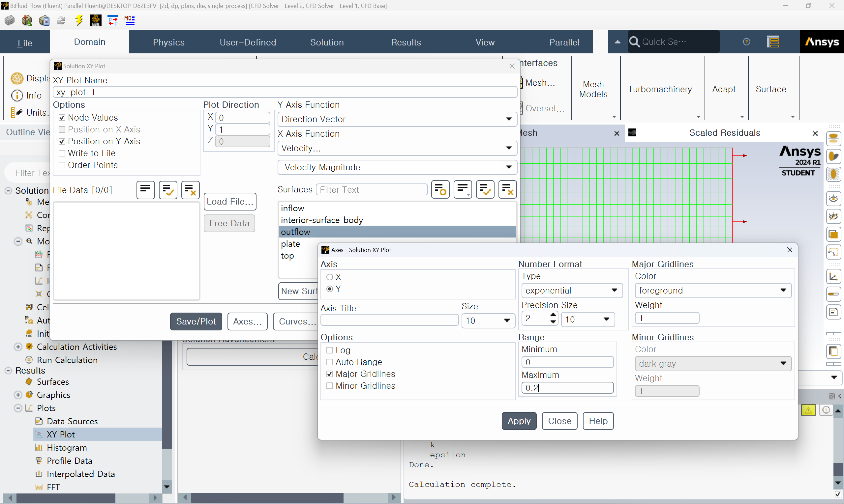This screenshot has height=504, width=844.
Task: Click the Display mesh globe icon
Action: (x=17, y=78)
